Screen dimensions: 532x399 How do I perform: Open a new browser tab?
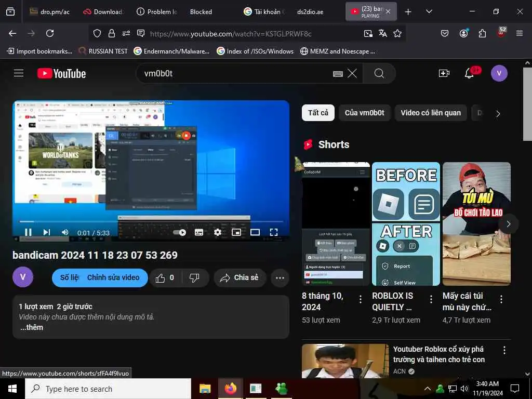[x=408, y=12]
